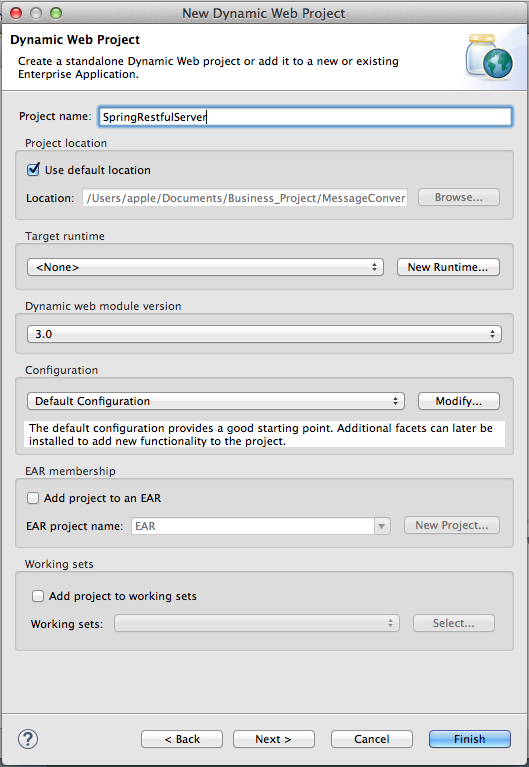This screenshot has width=529, height=767.
Task: Click the Project name text field
Action: (x=305, y=117)
